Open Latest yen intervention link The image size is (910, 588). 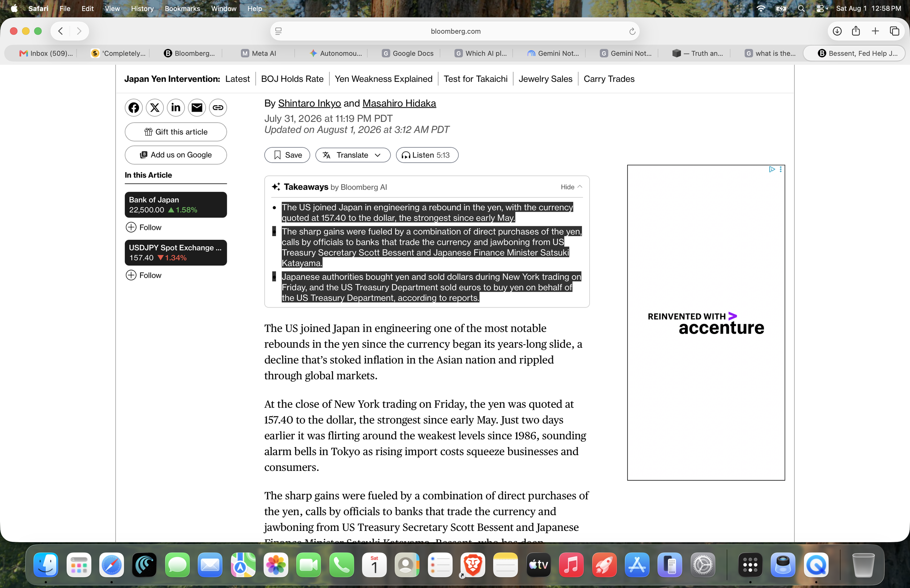tap(237, 79)
